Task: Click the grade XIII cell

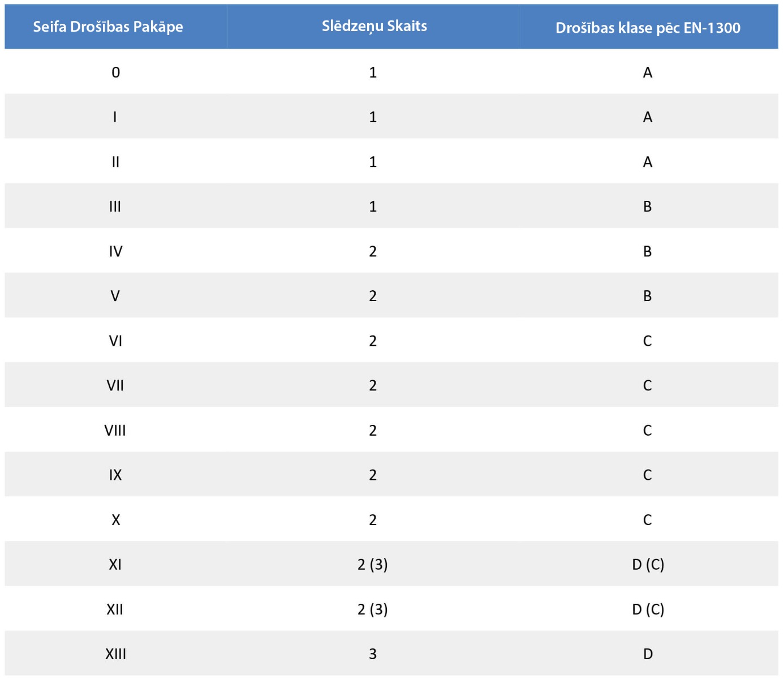Action: coord(115,654)
